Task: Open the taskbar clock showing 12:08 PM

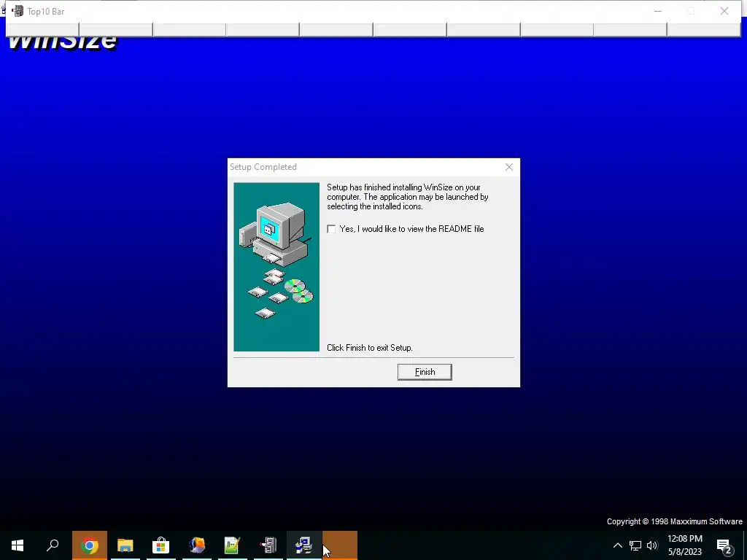Action: coord(685,545)
